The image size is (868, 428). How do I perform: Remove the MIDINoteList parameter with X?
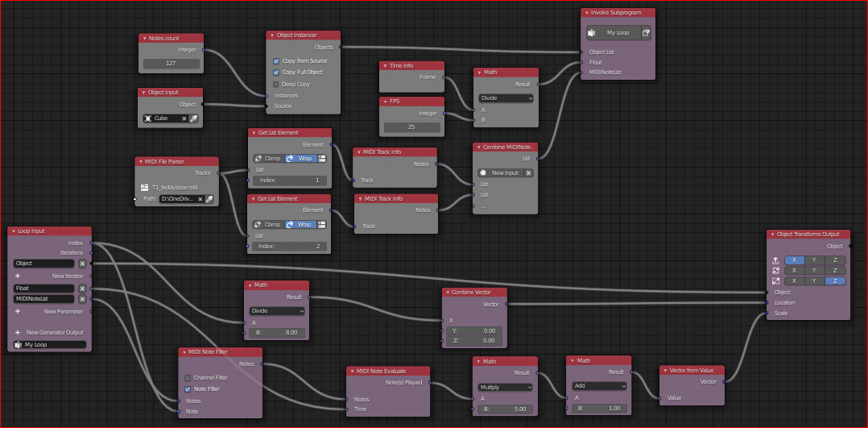click(82, 299)
